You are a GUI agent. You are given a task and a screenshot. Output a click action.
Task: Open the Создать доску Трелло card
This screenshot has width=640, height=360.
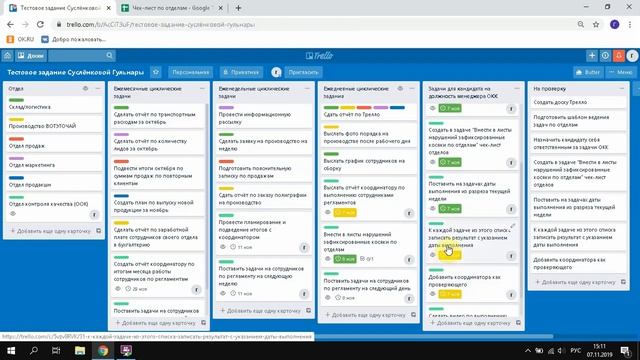tap(578, 102)
